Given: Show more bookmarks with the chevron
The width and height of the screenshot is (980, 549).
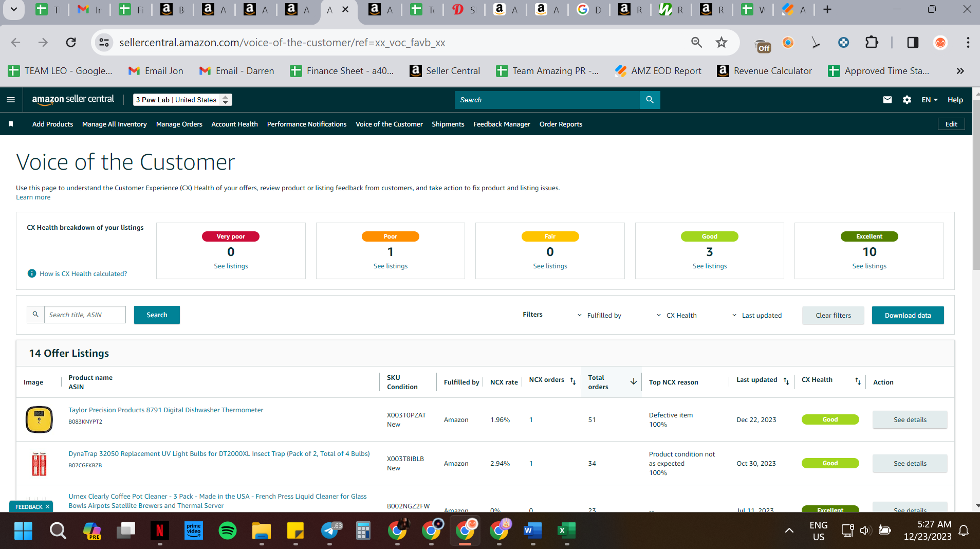Looking at the screenshot, I should tap(960, 71).
